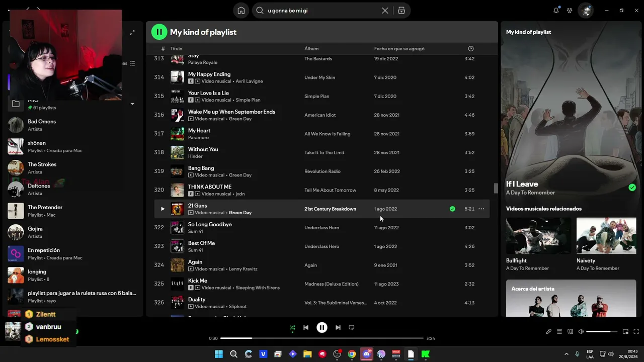
Task: Change library list view mode
Action: [132, 63]
